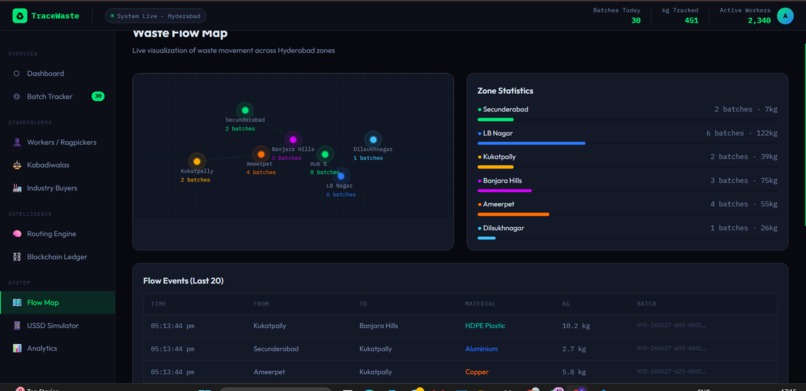Viewport: 806px width, 391px height.
Task: Click the Batch Tracker 30 badge
Action: (98, 97)
